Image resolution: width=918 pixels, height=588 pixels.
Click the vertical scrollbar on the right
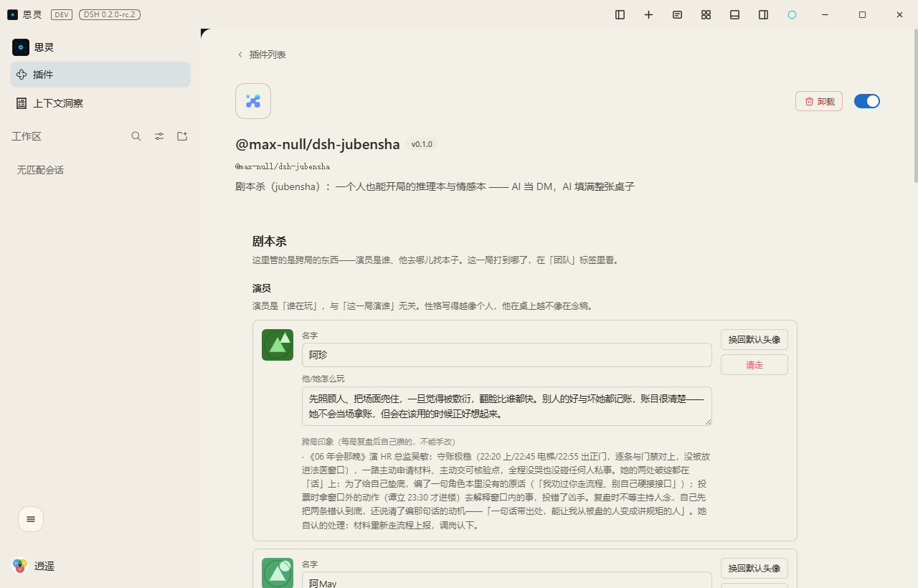915,106
